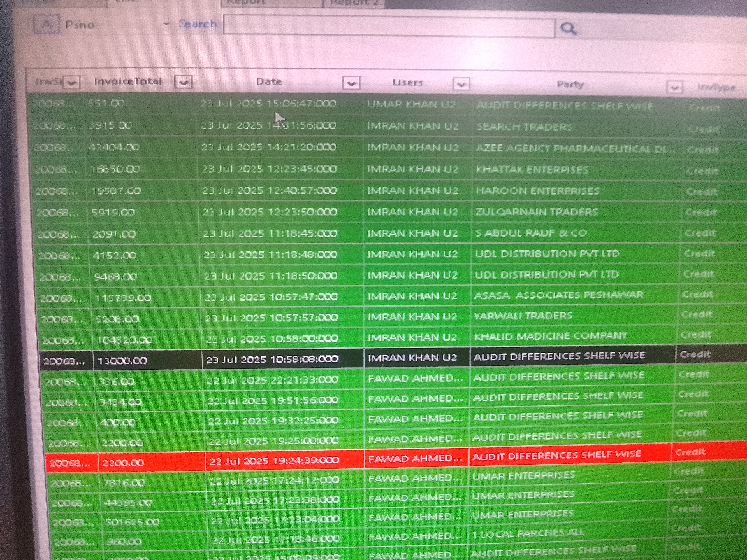The height and width of the screenshot is (560, 747).
Task: Open the Psno search field dropdown
Action: pos(166,24)
